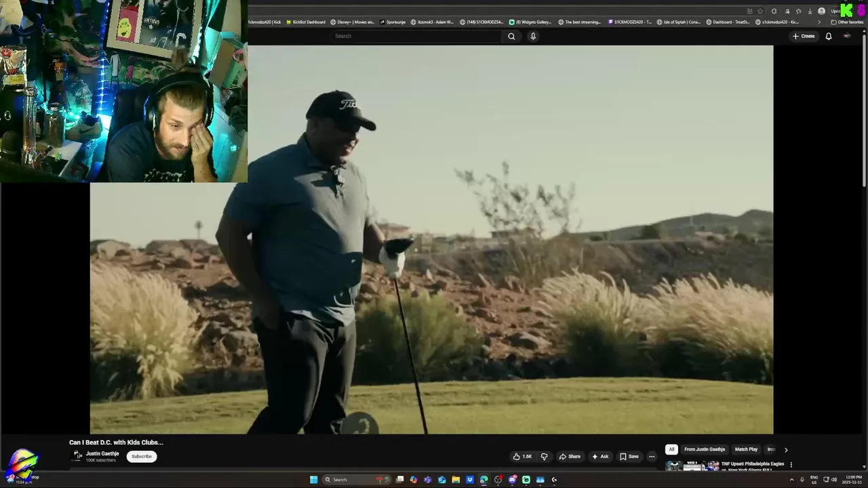Open Dropbox from taskbar
This screenshot has height=488, width=868.
470,480
